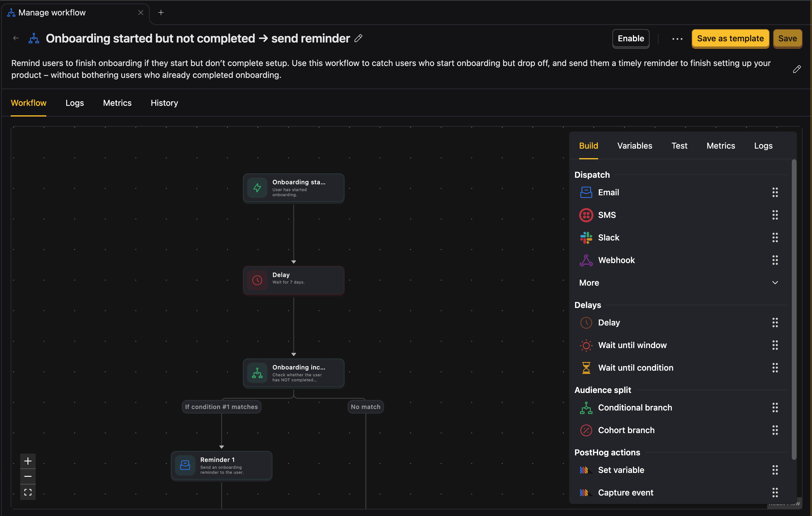
Task: Switch to the Metrics panel tab
Action: click(721, 145)
